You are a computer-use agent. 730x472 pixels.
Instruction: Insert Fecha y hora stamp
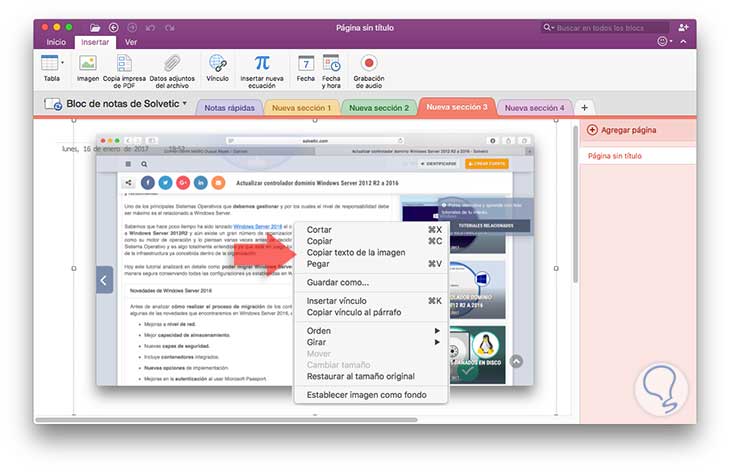pos(331,71)
